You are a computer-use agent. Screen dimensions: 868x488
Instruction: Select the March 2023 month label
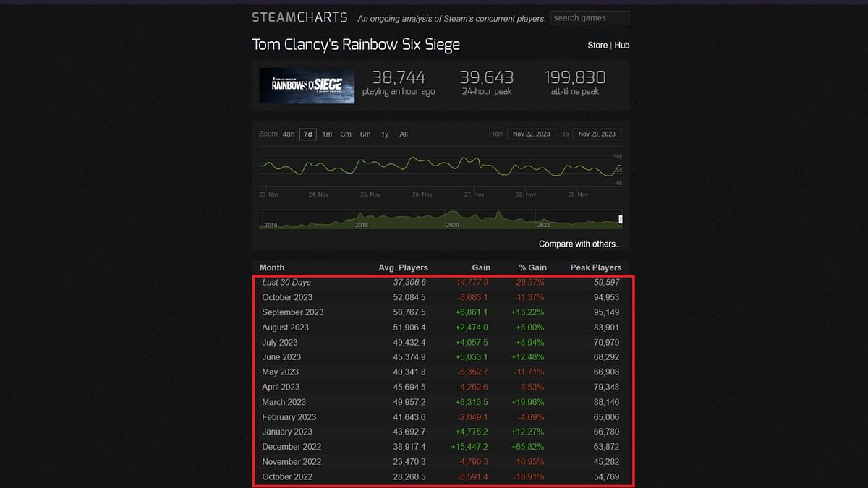[x=284, y=402]
